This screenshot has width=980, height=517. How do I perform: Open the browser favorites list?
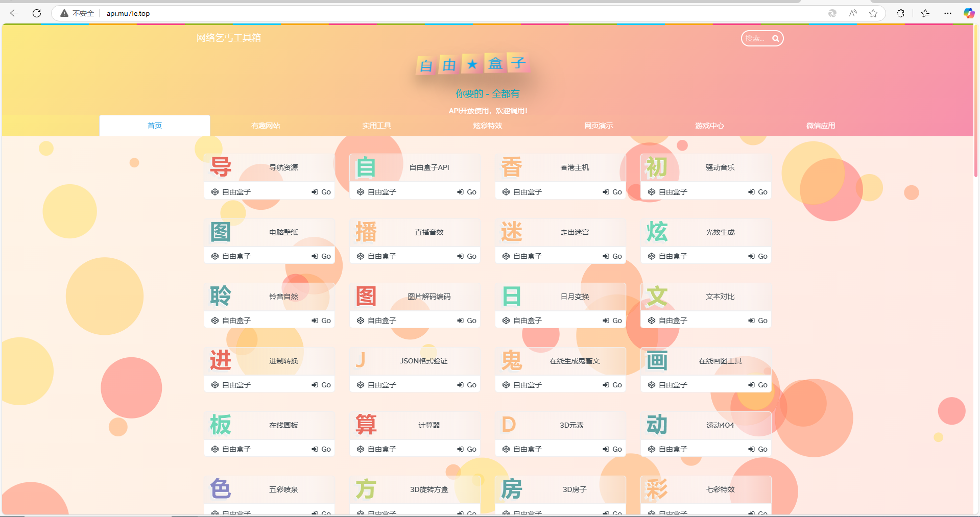pyautogui.click(x=925, y=13)
